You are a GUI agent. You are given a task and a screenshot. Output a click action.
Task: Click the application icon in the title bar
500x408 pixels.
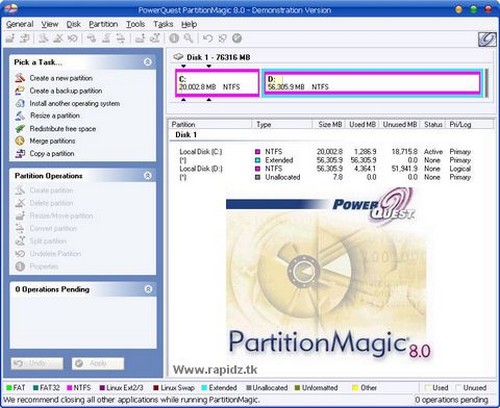11,9
